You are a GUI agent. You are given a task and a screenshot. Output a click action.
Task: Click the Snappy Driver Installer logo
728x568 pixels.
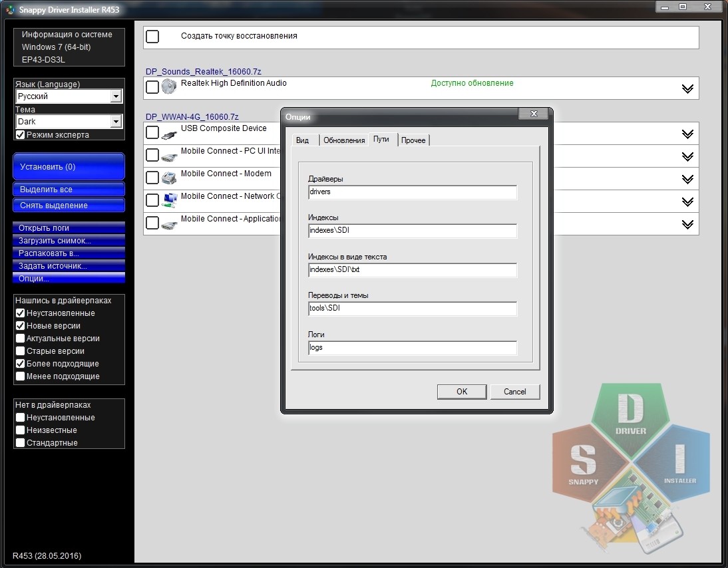click(631, 469)
